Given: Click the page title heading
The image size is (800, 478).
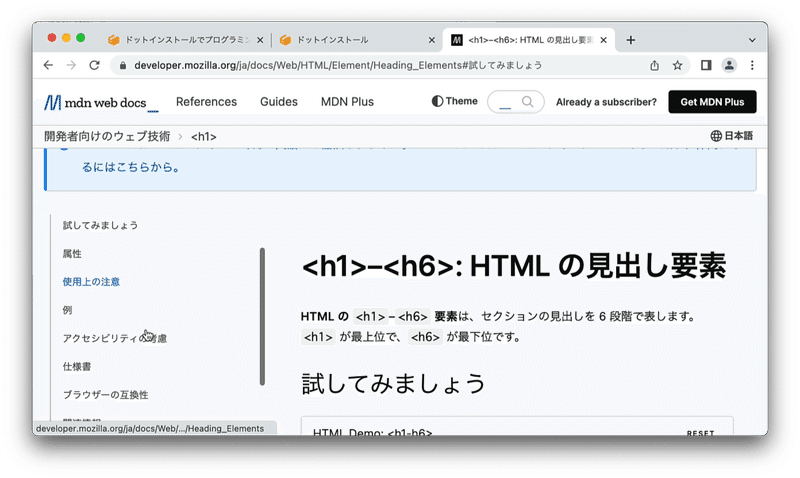Looking at the screenshot, I should (x=514, y=266).
